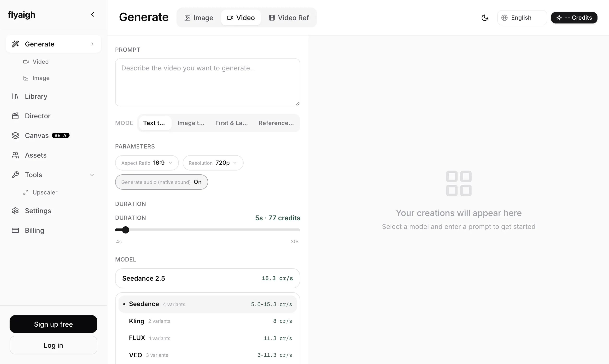
Task: Open the Resolution 720p dropdown
Action: tap(213, 163)
